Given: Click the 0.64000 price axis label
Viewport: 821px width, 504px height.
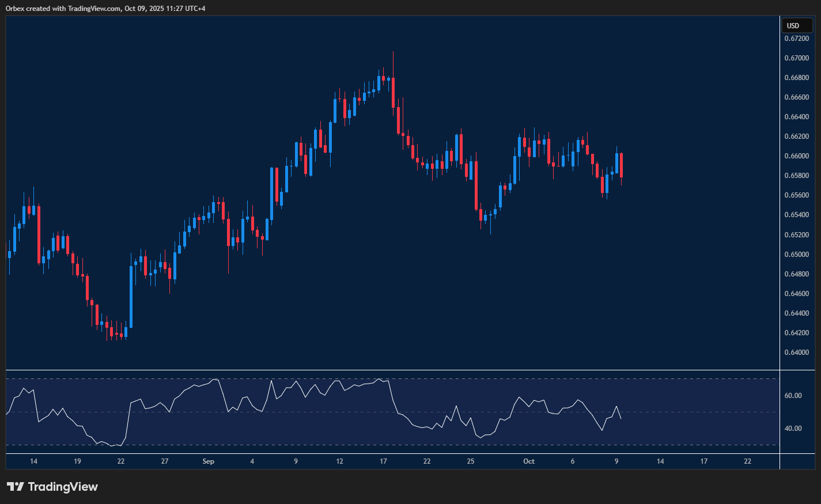Looking at the screenshot, I should [796, 353].
